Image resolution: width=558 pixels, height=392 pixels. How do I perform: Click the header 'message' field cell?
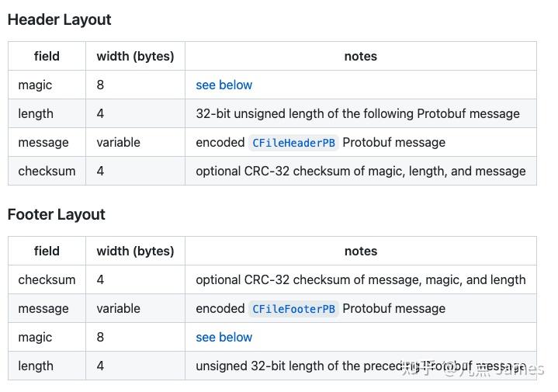(x=43, y=142)
